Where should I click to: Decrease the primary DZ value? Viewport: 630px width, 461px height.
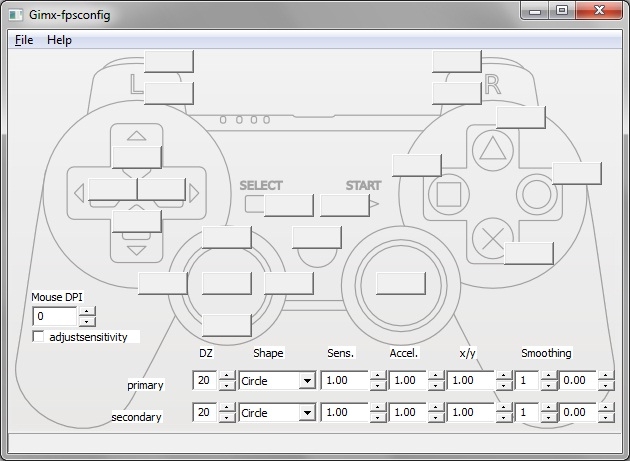click(227, 385)
